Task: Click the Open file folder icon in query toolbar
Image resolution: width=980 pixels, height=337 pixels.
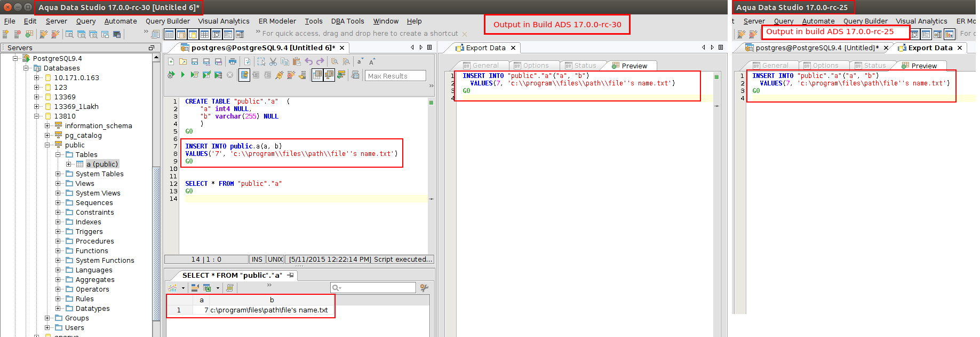Action: pyautogui.click(x=183, y=61)
